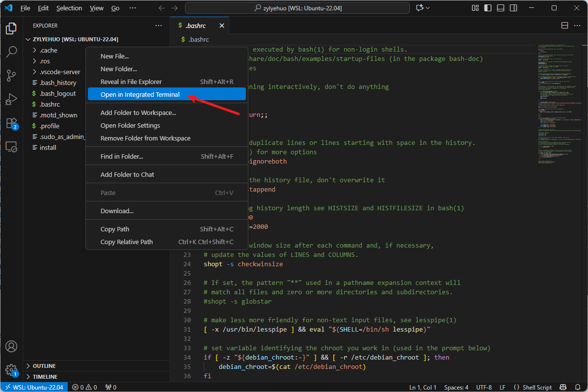Split the editor right
The height and width of the screenshot is (392, 588).
click(564, 25)
